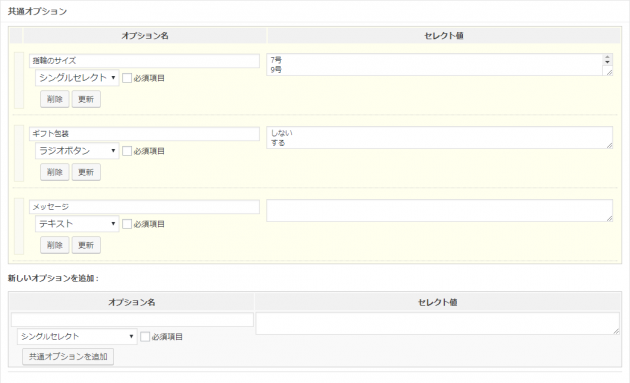
Task: Check 必須項目 in the new option form
Action: 145,336
